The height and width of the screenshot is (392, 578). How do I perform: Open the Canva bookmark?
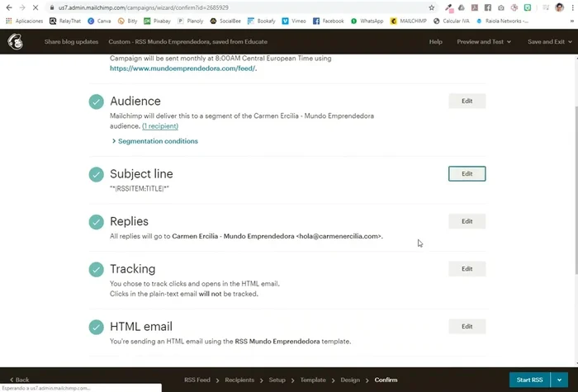pos(99,21)
